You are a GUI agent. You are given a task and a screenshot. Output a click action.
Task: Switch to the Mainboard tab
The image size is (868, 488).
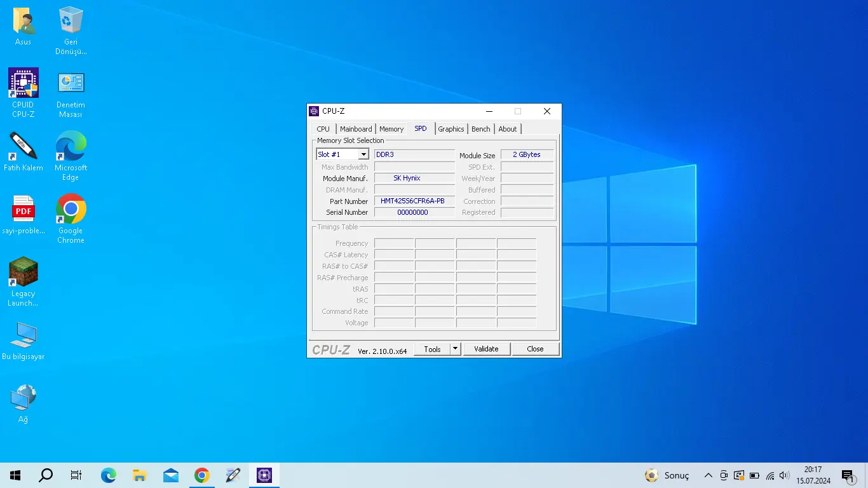pos(356,129)
